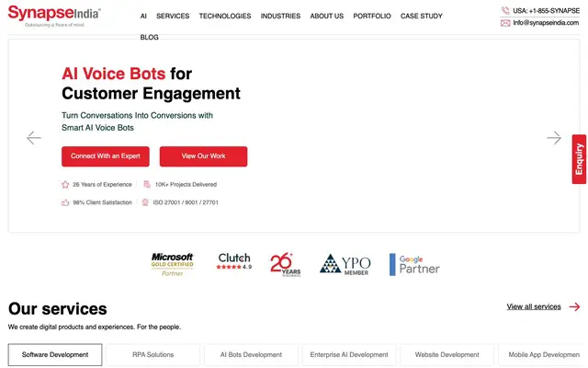Click the Google Partner logo
Viewport: 588px width, 368px height.
pos(414,264)
